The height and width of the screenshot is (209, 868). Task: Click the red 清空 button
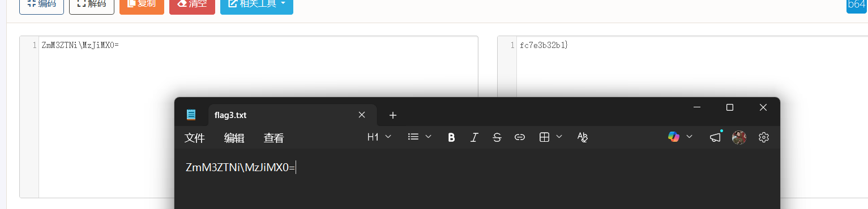tap(192, 5)
